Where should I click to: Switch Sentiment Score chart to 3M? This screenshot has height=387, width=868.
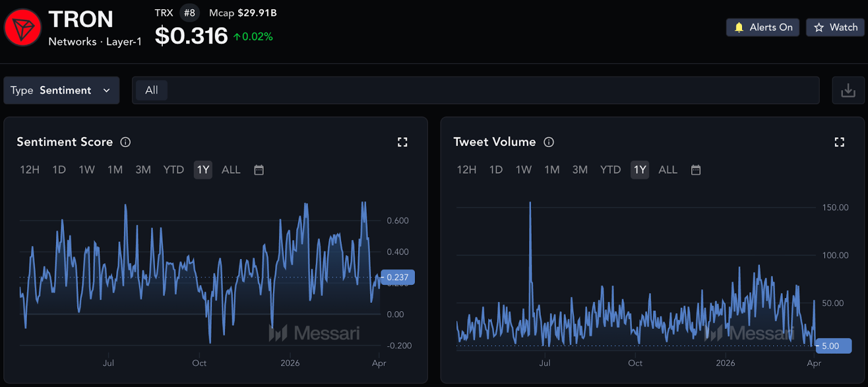coord(143,170)
